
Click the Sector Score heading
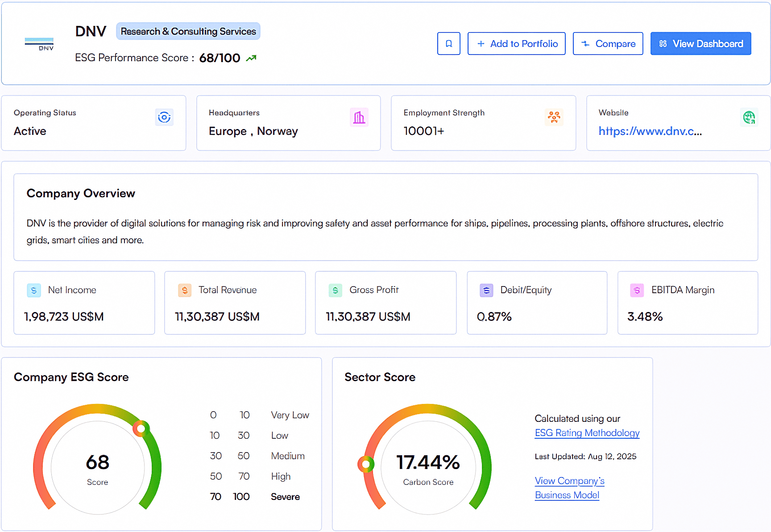pyautogui.click(x=380, y=378)
